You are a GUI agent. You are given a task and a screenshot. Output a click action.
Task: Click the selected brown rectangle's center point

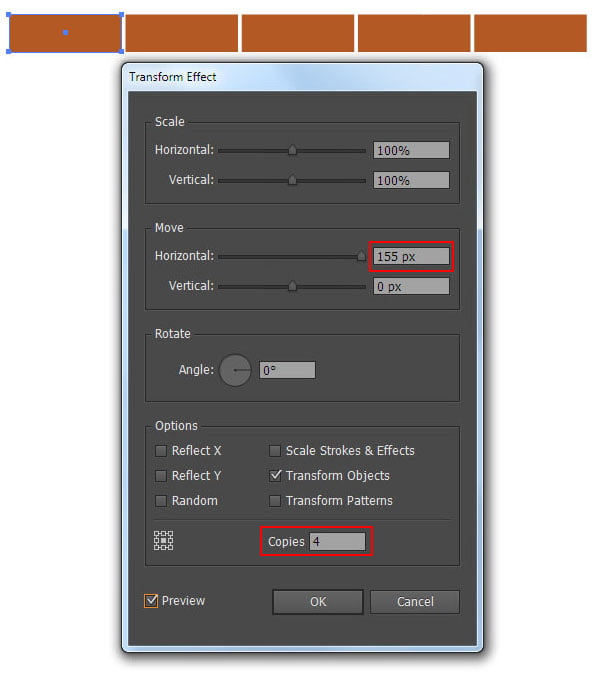[66, 33]
